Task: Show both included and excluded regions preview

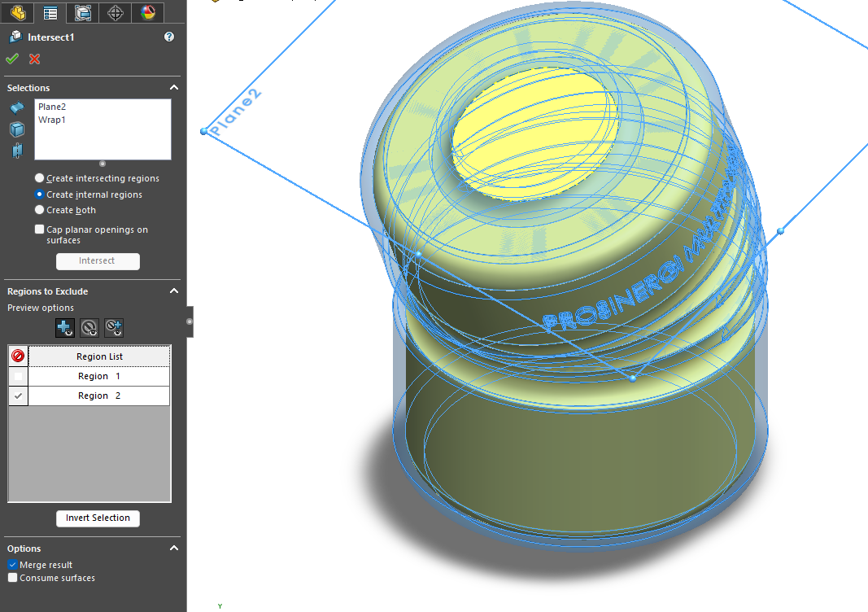Action: [114, 328]
